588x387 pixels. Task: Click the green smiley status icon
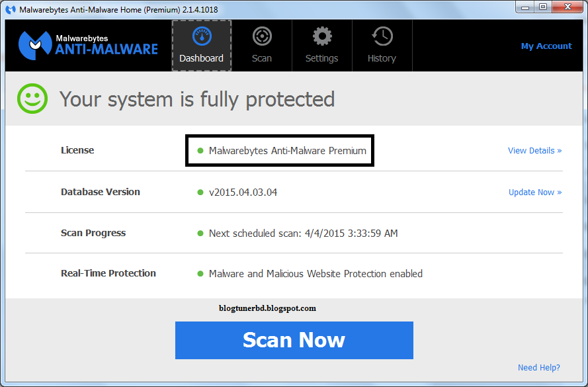coord(32,99)
